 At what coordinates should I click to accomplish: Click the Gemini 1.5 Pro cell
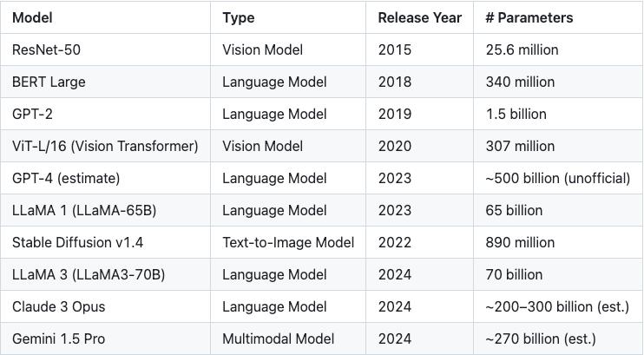(x=58, y=339)
